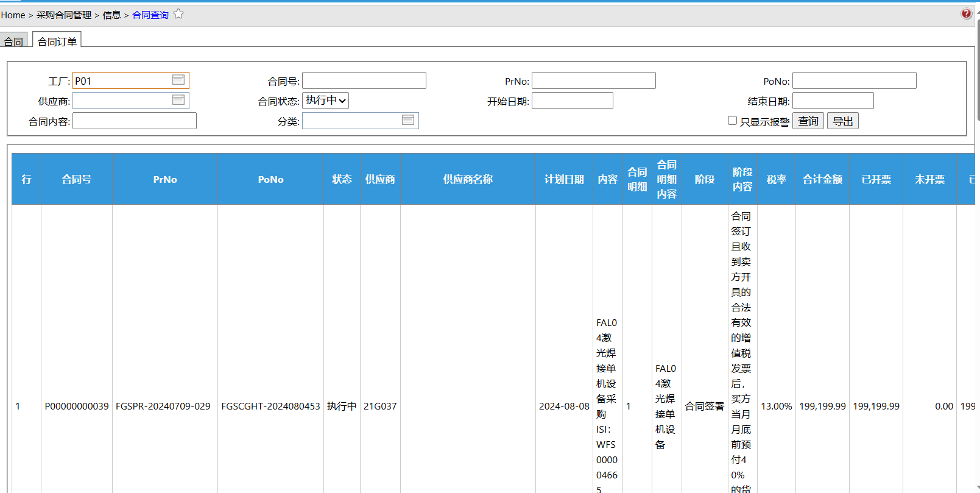980x493 pixels.
Task: Focus the 供应商 input field
Action: (x=131, y=101)
